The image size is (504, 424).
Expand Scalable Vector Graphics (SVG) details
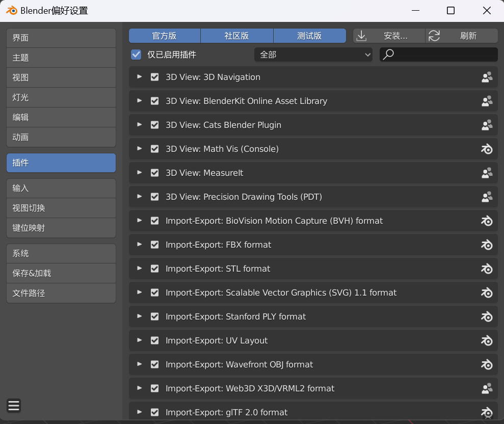click(139, 292)
